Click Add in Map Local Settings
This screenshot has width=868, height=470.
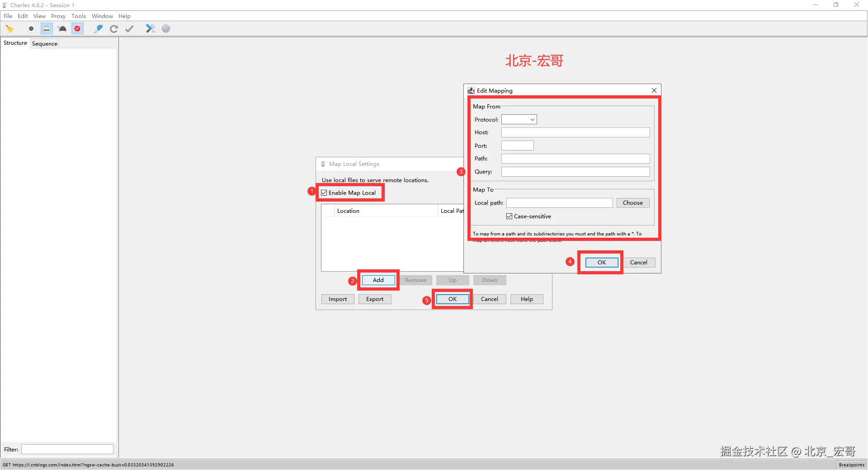378,280
